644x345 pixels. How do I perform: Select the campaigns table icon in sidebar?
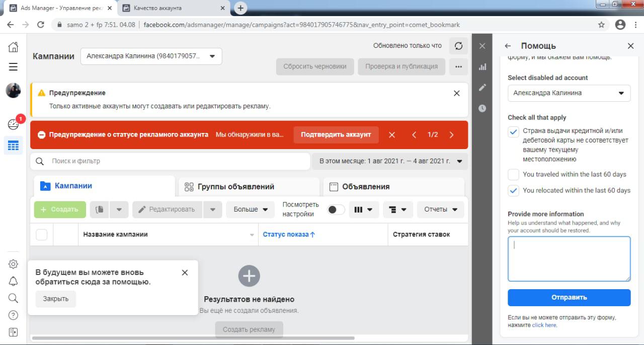[13, 146]
